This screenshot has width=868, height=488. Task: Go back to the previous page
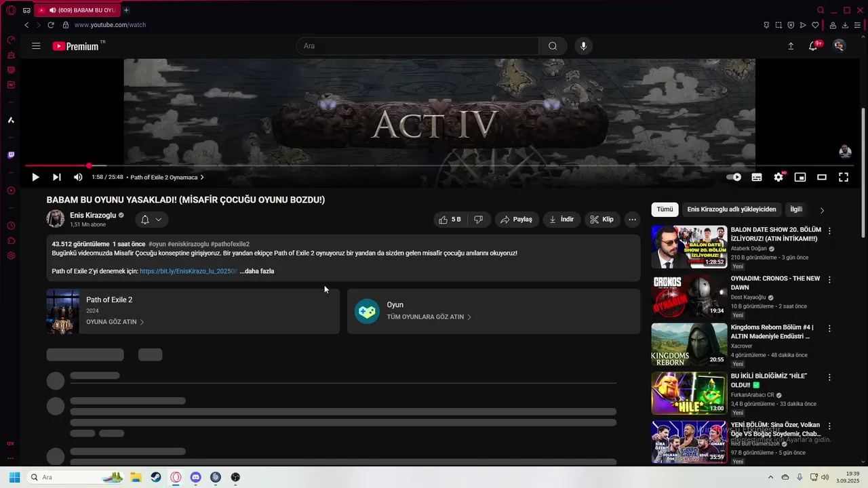point(26,25)
